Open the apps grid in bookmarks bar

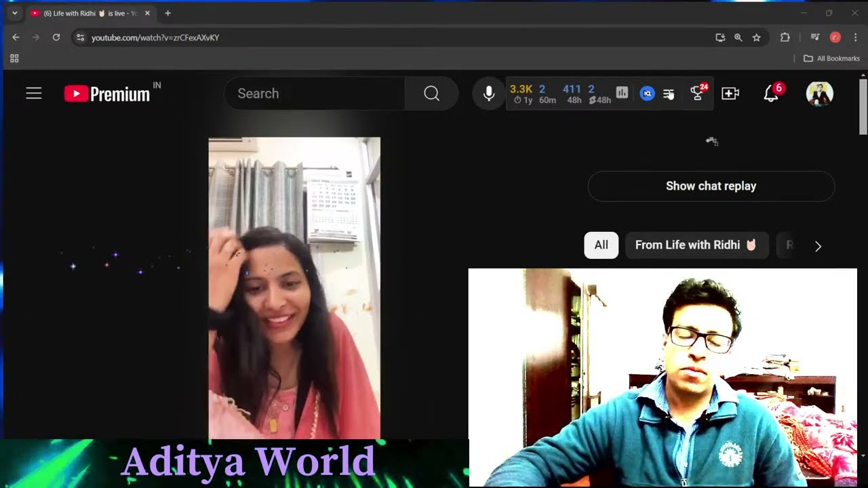(14, 58)
